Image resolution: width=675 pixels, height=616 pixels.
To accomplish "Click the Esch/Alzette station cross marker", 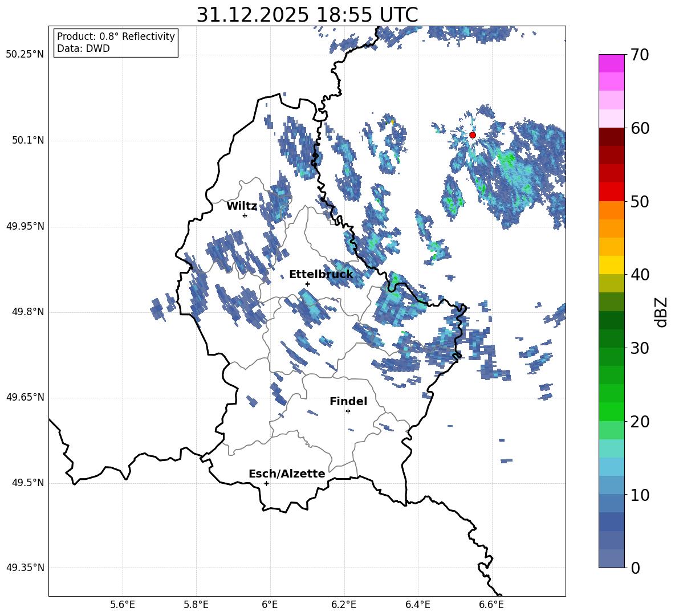I will 266,483.
